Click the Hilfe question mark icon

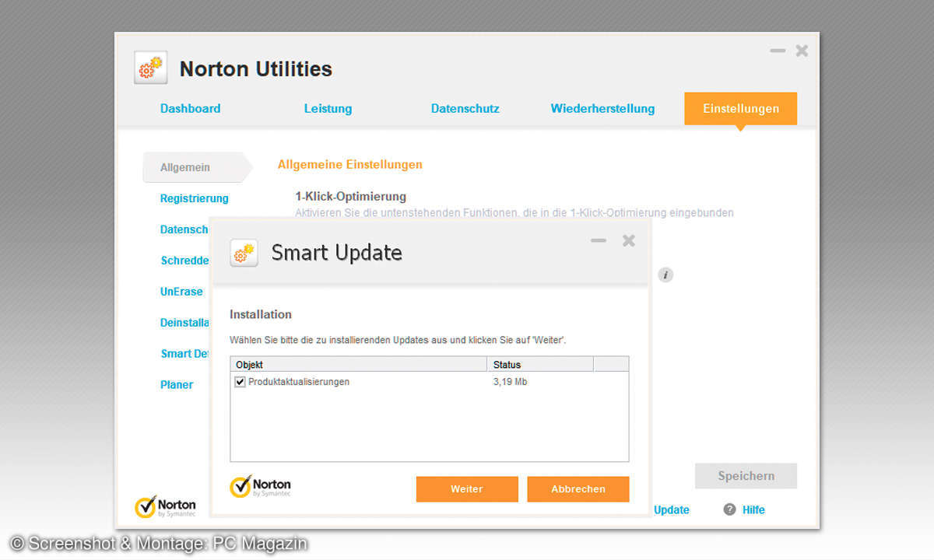click(729, 509)
